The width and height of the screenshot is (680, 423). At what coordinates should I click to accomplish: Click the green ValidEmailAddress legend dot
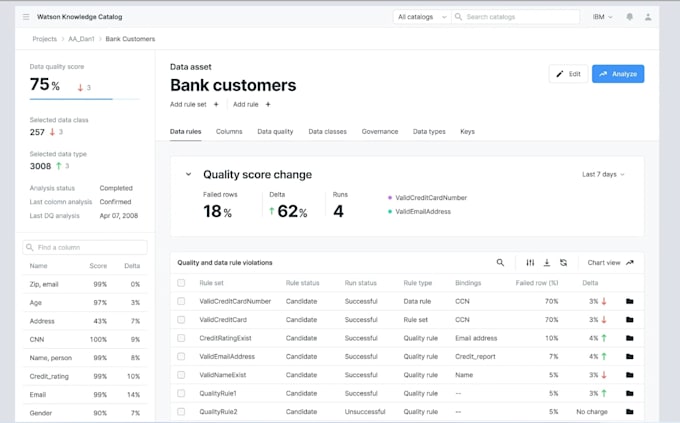389,212
